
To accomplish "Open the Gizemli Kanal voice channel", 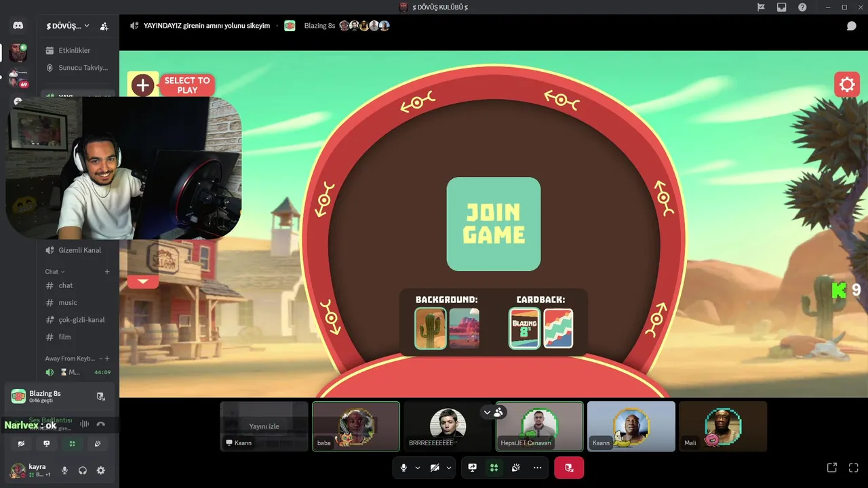I will coord(77,250).
